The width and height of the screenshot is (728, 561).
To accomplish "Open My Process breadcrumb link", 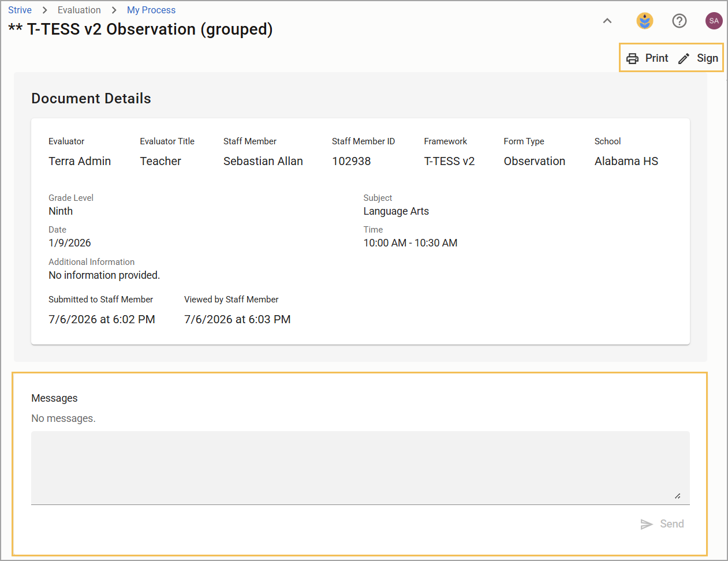I will point(151,10).
